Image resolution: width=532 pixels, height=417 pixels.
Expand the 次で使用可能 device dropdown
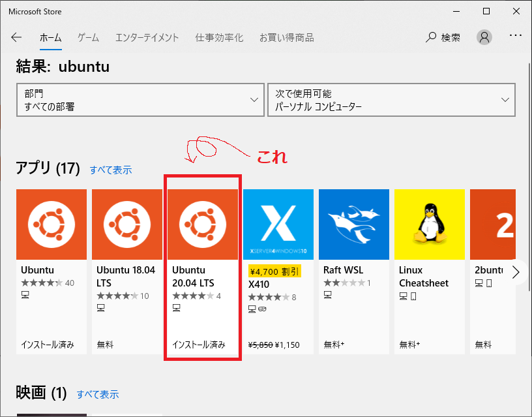coord(392,100)
